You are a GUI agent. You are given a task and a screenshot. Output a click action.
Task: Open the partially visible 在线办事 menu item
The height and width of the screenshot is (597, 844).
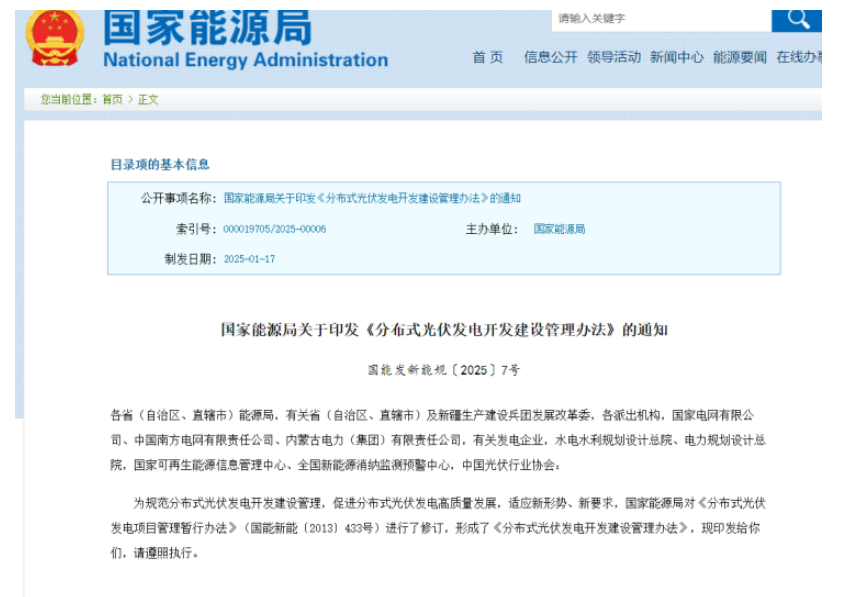pos(799,57)
